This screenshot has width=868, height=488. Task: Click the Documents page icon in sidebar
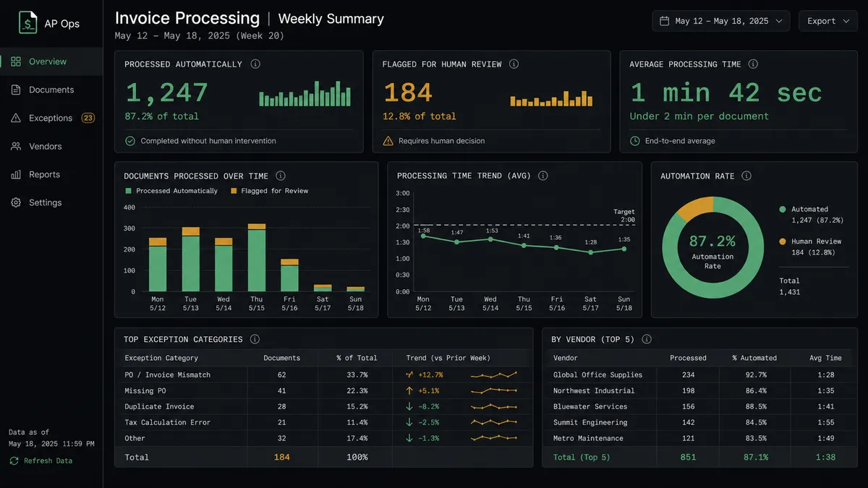[16, 90]
